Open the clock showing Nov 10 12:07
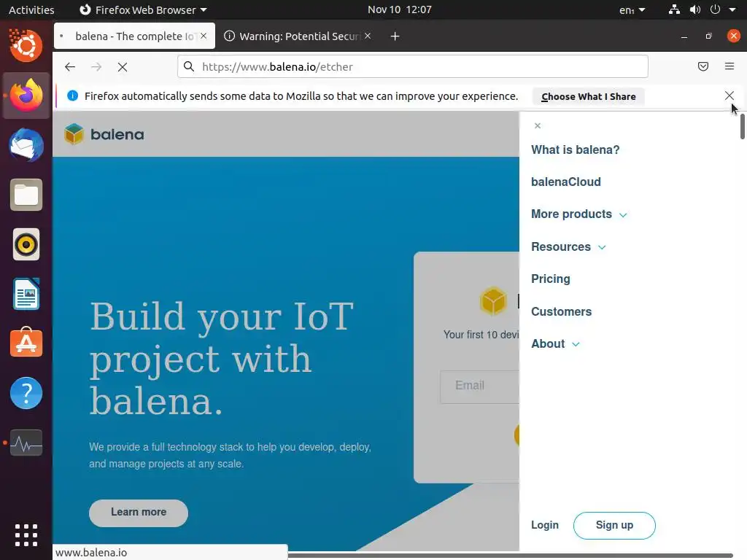This screenshot has width=747, height=560. pyautogui.click(x=399, y=9)
